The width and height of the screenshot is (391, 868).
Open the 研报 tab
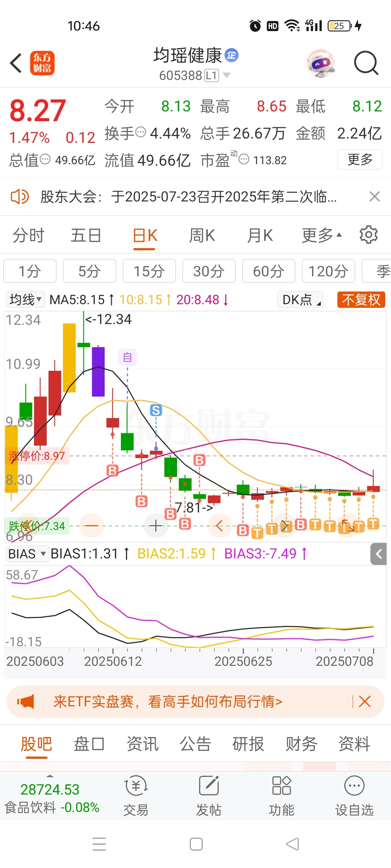248,744
